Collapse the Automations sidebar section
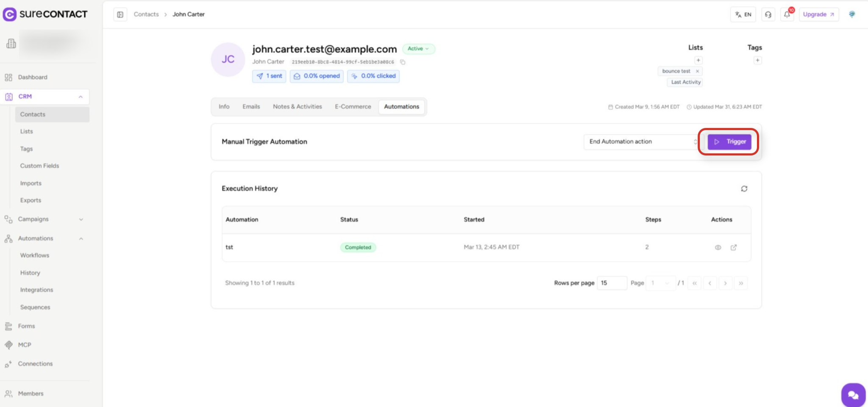868x407 pixels. tap(81, 239)
